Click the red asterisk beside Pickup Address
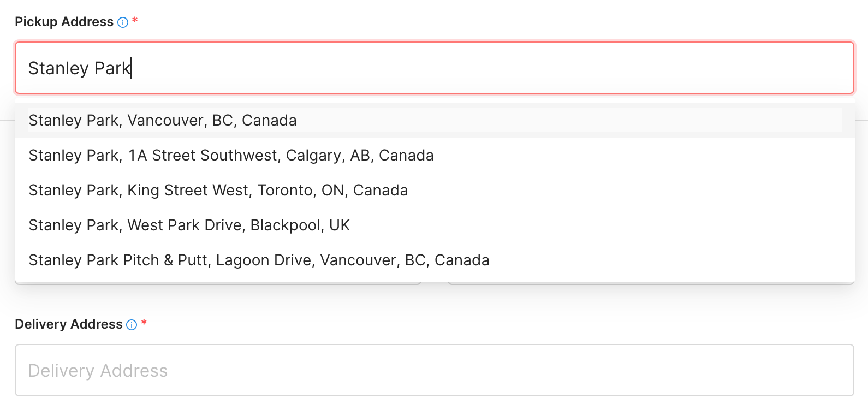Screen dimensions: 868x404 tap(135, 22)
